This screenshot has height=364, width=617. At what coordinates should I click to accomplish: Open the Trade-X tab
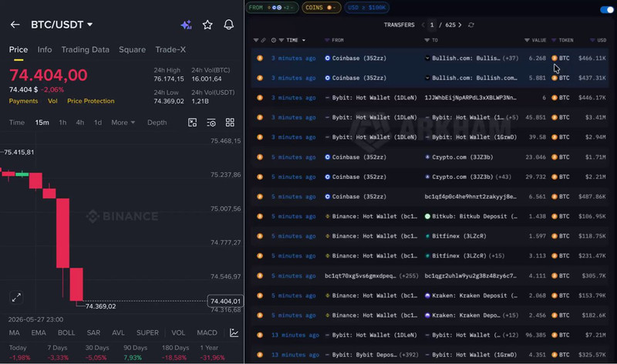coord(170,49)
